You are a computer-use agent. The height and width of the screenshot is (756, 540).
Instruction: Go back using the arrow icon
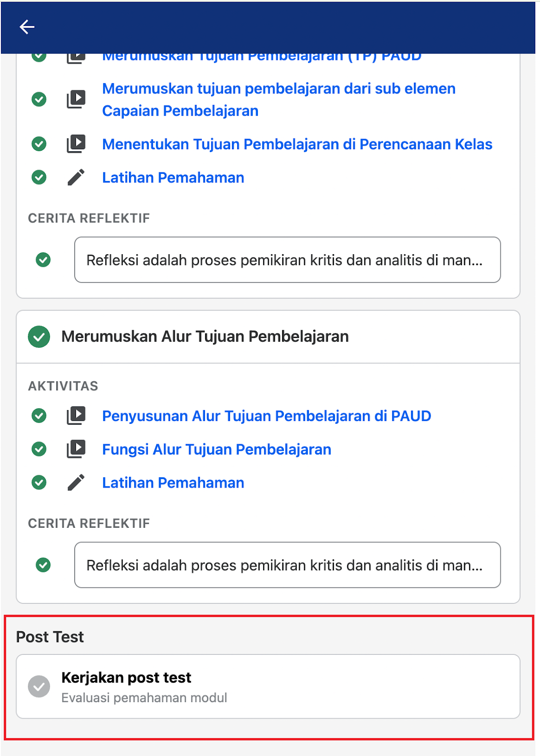(27, 27)
